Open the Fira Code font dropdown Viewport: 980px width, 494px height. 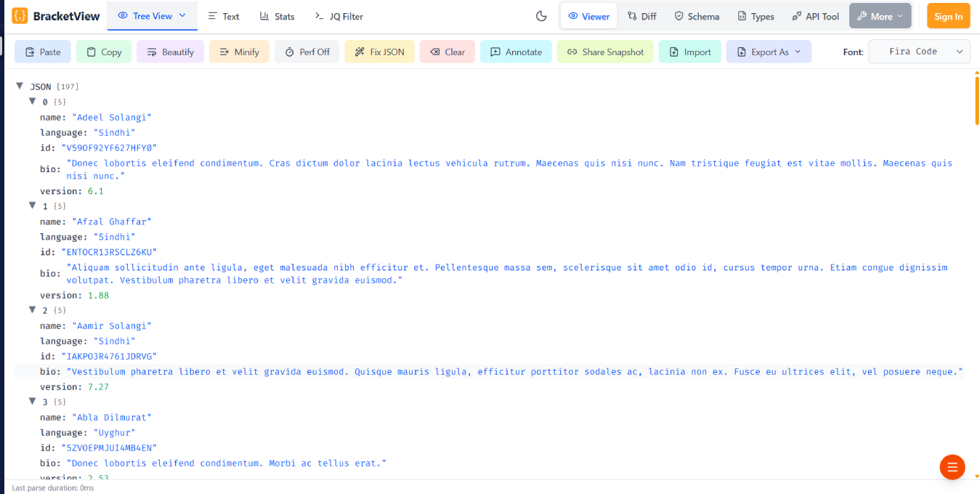click(x=919, y=52)
